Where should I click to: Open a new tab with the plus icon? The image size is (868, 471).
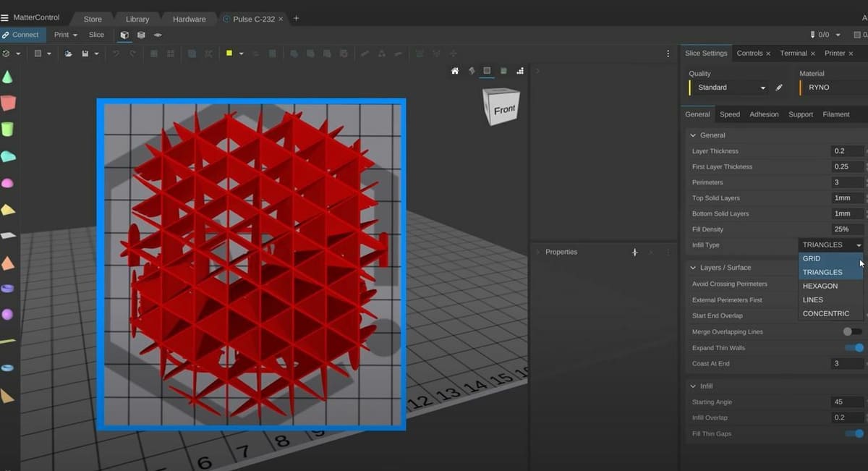point(296,19)
